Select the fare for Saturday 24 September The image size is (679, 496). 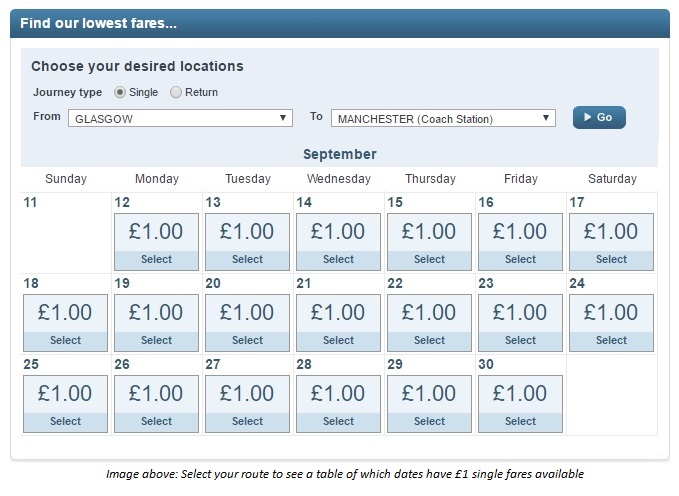tap(611, 323)
